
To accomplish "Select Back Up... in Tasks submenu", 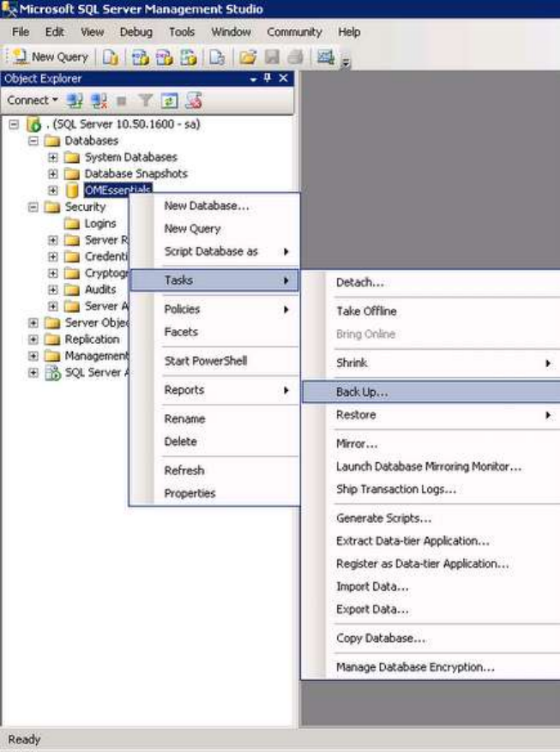I will click(431, 392).
